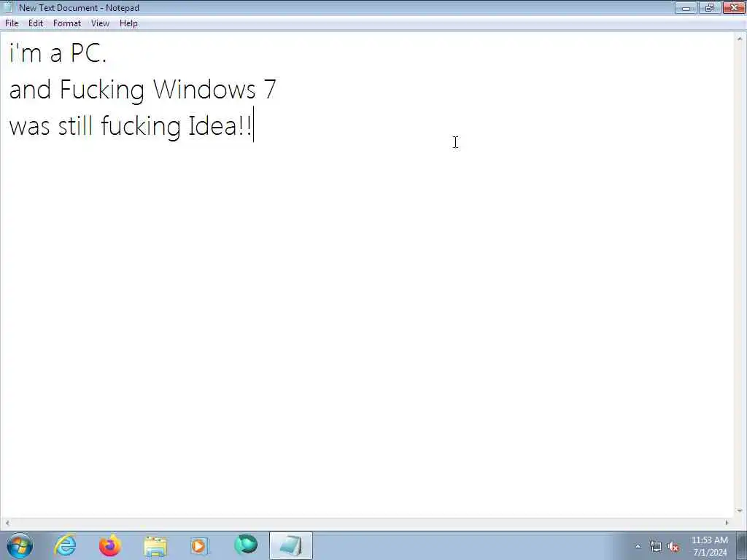This screenshot has width=747, height=560.
Task: Open the File menu
Action: click(x=12, y=23)
